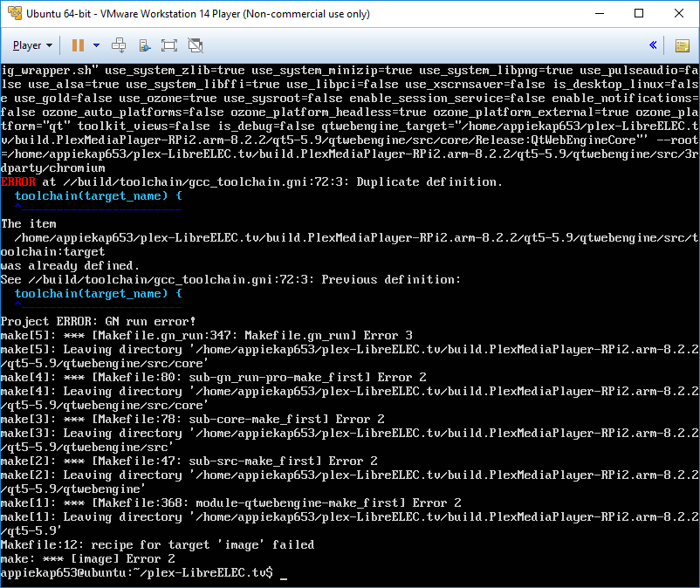Click "recipe for target 'image' failed" line
700x588 pixels.
tap(158, 544)
